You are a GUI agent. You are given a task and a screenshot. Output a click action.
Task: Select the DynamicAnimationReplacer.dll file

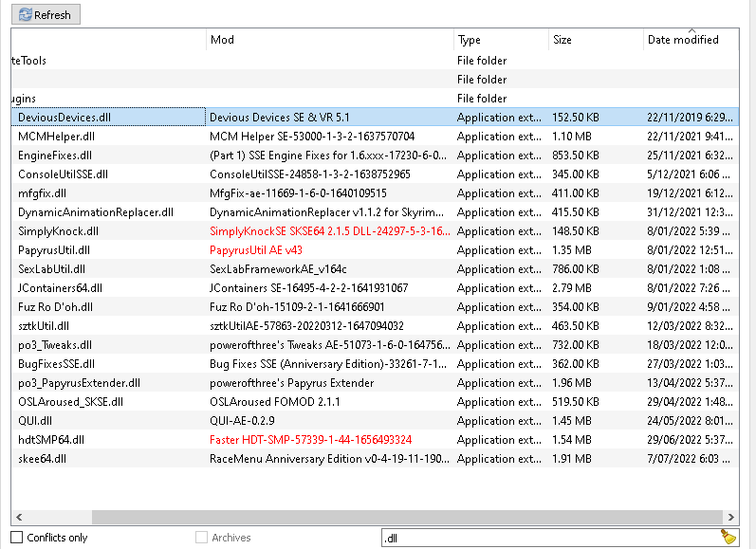point(96,212)
